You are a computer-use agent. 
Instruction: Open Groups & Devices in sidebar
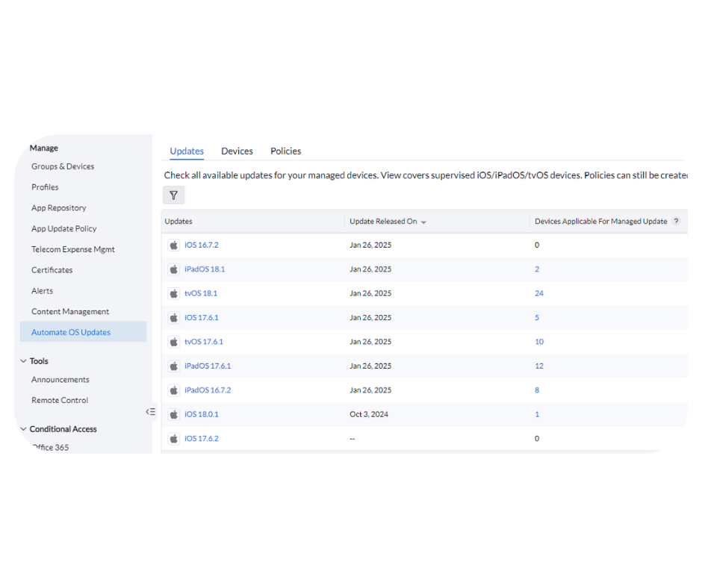[63, 166]
